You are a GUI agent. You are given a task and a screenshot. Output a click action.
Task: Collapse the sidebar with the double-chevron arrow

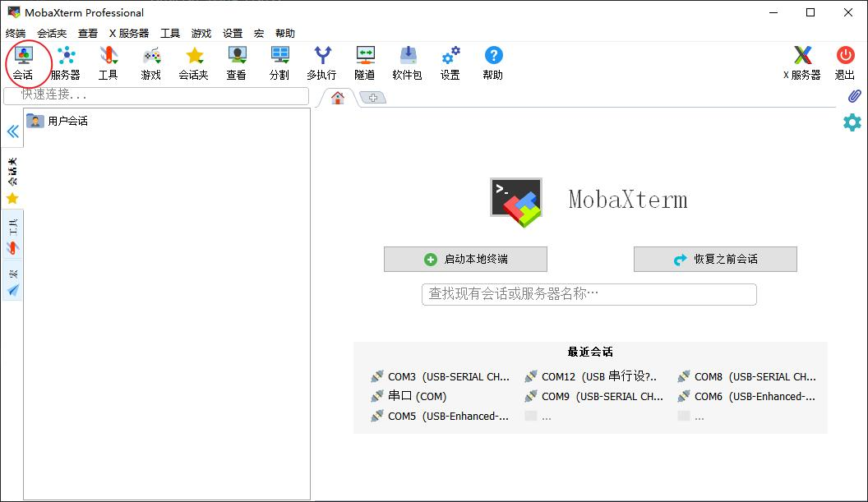pos(12,131)
